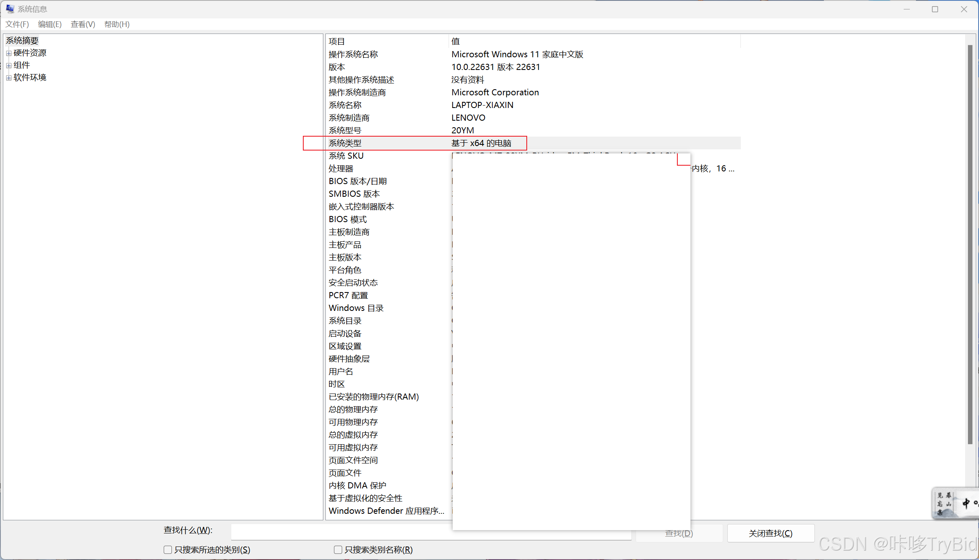
Task: Select the 系统目录 row
Action: 389,321
